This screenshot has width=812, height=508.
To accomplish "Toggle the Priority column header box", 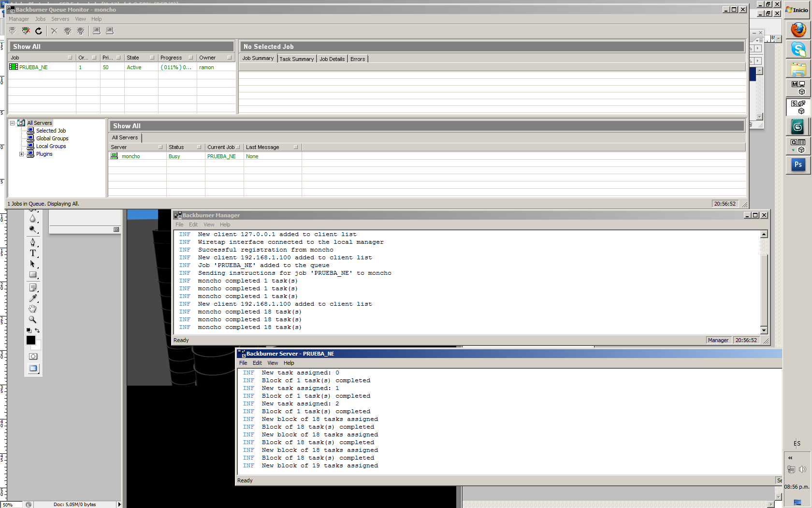I will pos(118,58).
